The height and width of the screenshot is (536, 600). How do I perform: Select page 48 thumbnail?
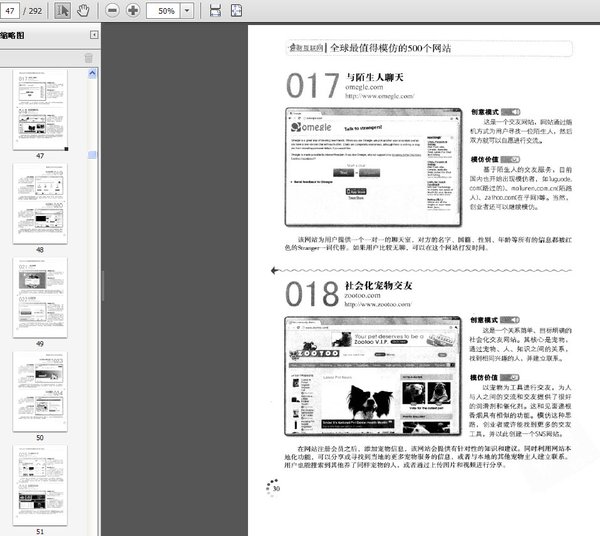coord(40,204)
